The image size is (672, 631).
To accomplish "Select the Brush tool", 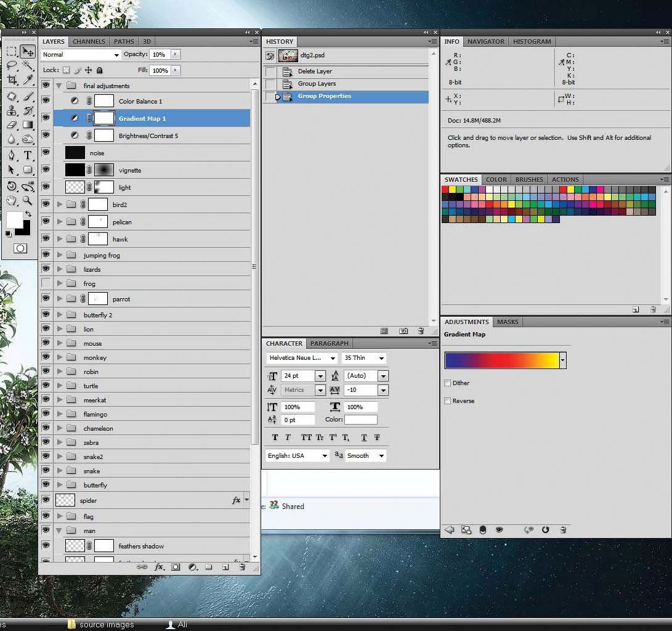I will 28,97.
